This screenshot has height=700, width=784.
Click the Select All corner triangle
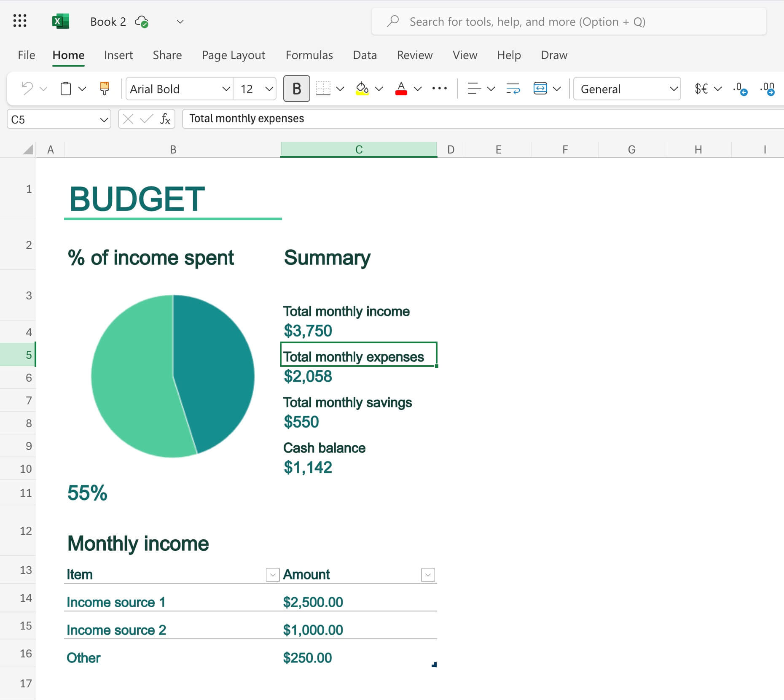tap(28, 149)
